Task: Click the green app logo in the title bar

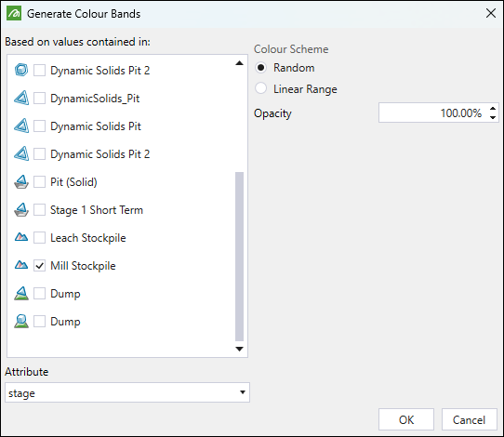Action: 14,14
